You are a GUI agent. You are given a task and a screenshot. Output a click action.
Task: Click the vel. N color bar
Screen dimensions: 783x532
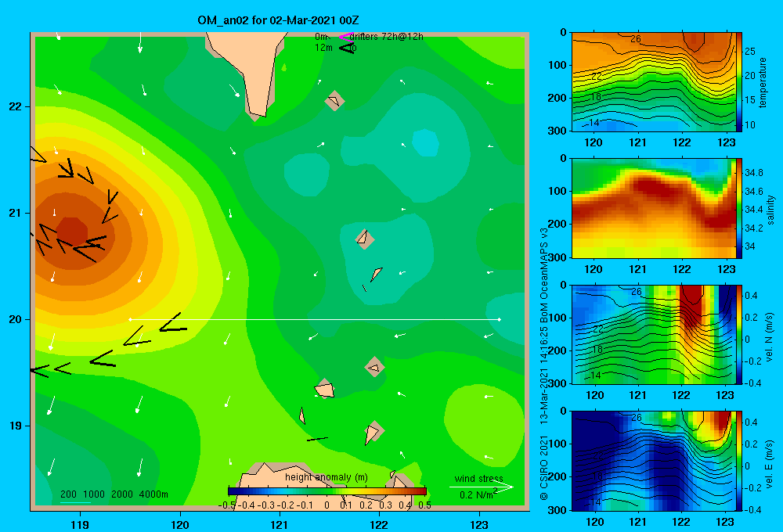(739, 334)
